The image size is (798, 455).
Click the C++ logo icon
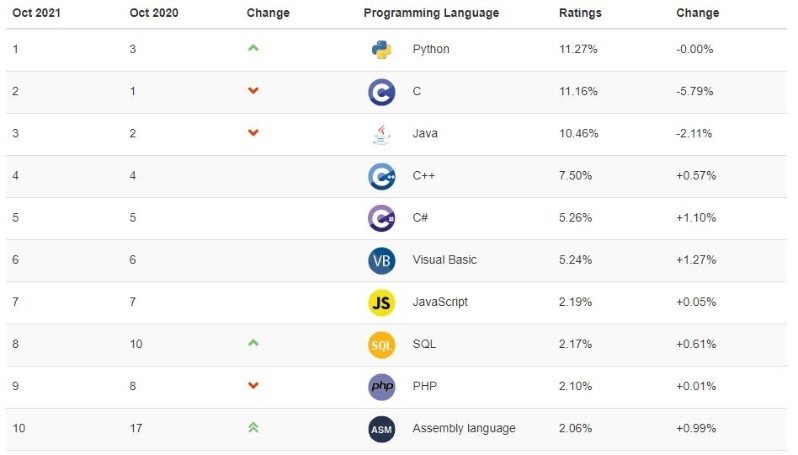click(381, 176)
